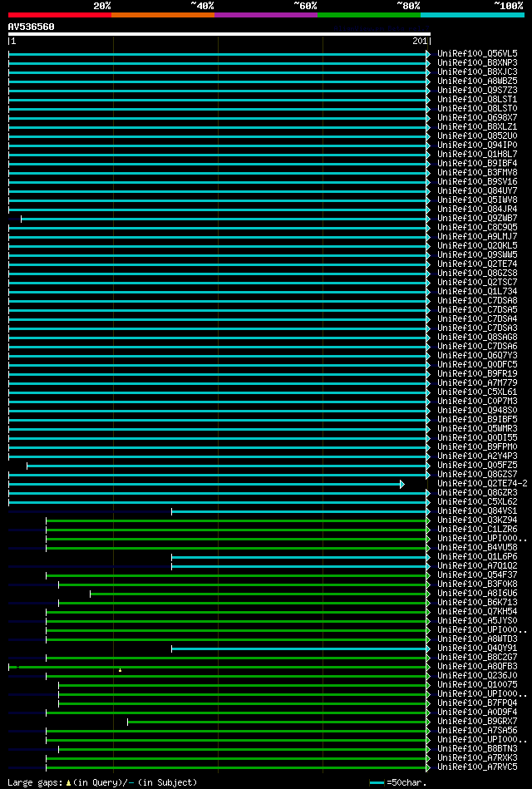Select the label UniRef100_Q6Q7Y3
This screenshot has width=532, height=789.
(478, 356)
